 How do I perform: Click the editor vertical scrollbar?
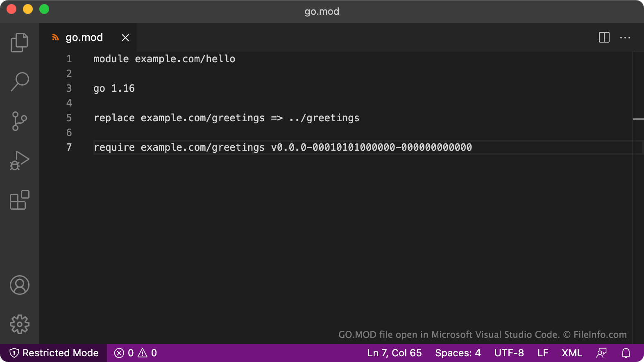pos(638,198)
